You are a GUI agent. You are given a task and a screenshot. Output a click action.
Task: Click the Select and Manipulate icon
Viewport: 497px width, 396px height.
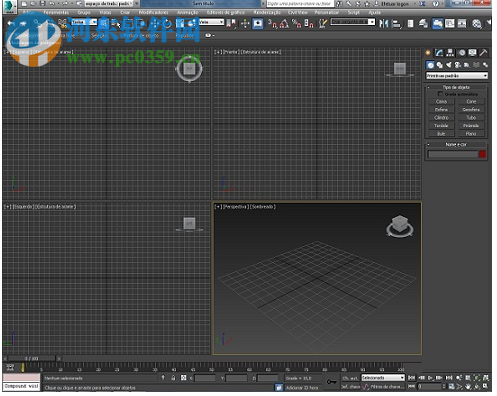[x=245, y=24]
